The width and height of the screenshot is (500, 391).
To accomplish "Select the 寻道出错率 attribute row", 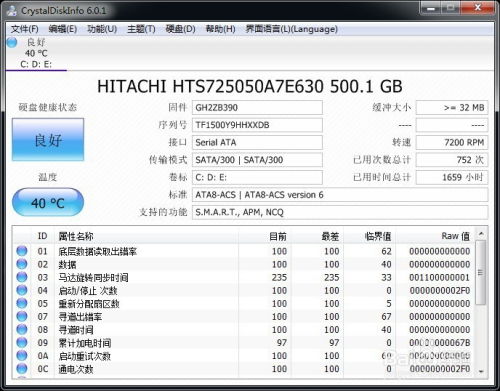I will [244, 316].
